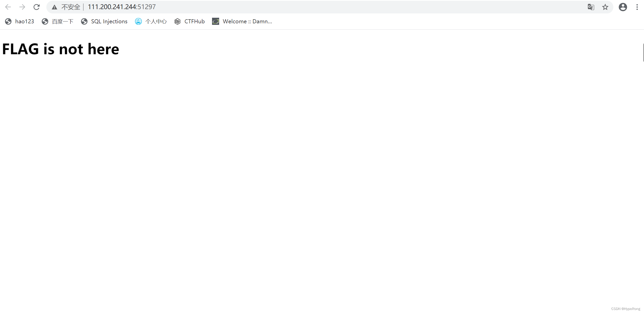This screenshot has height=313, width=644.
Task: Open the SQL Injections bookmark
Action: (104, 22)
